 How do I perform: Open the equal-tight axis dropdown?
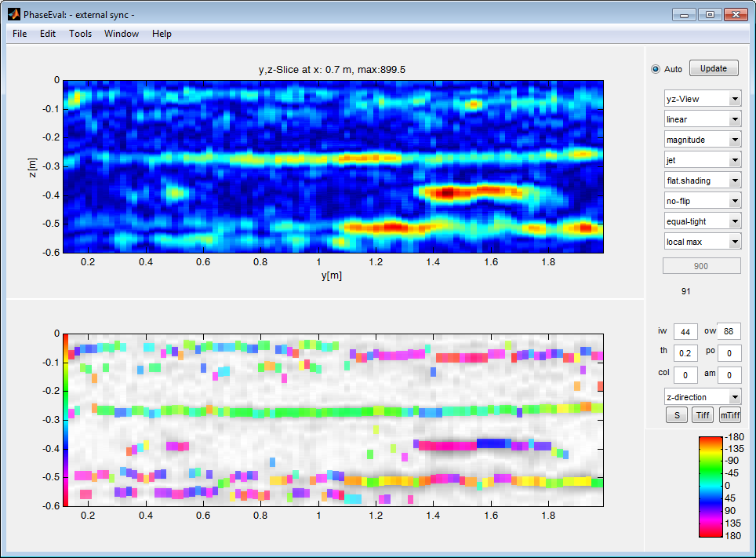pos(703,221)
